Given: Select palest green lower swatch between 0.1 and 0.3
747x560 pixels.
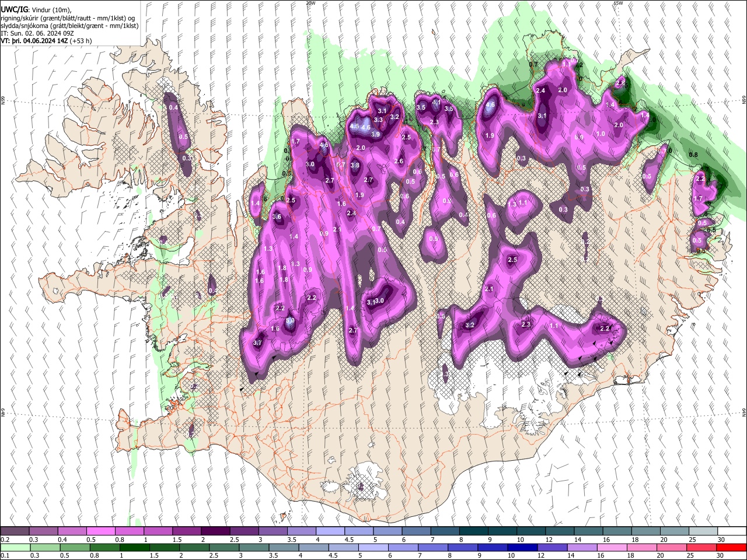Looking at the screenshot, I should click(15, 547).
